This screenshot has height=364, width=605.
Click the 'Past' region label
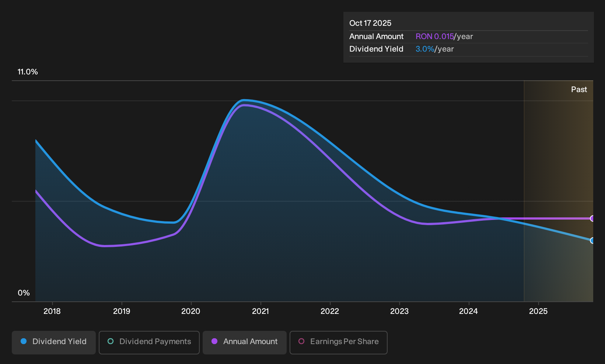(x=579, y=90)
